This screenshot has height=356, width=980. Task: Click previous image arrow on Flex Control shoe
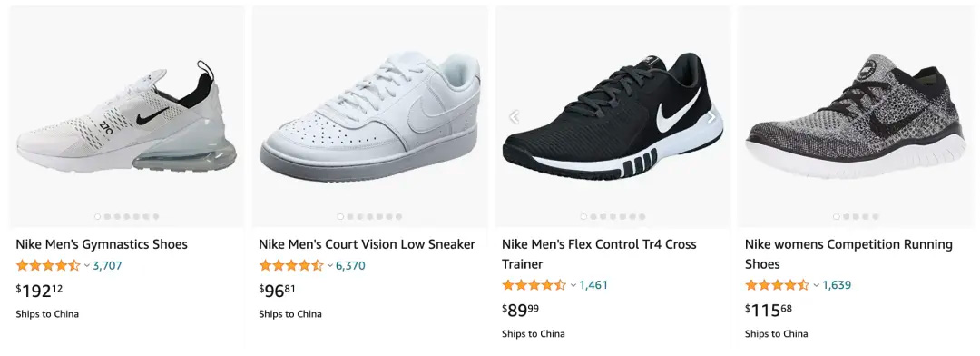[514, 117]
